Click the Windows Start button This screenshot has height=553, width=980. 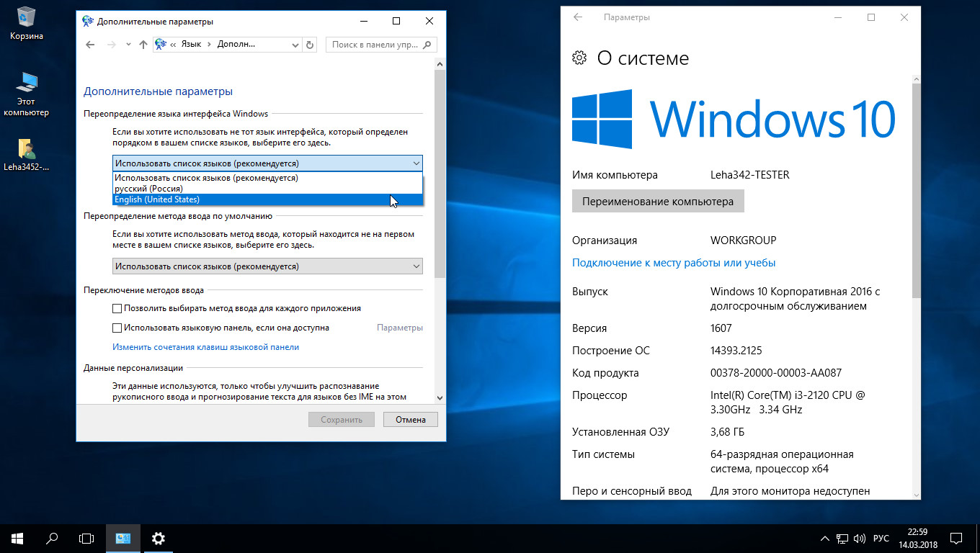pos(17,538)
